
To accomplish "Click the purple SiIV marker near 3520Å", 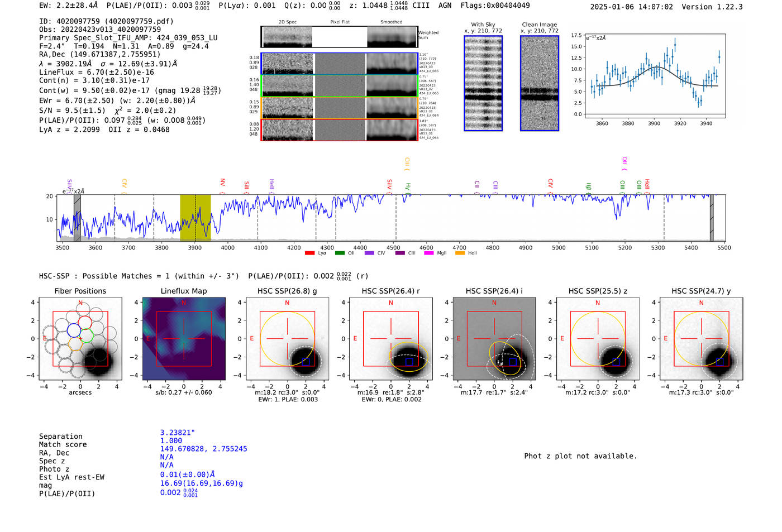I will (x=70, y=186).
